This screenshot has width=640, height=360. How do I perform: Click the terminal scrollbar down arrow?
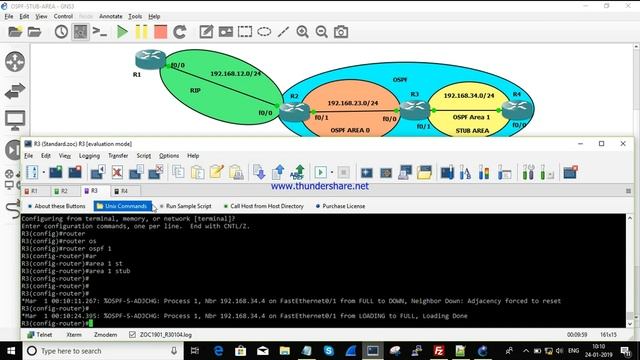(x=630, y=324)
